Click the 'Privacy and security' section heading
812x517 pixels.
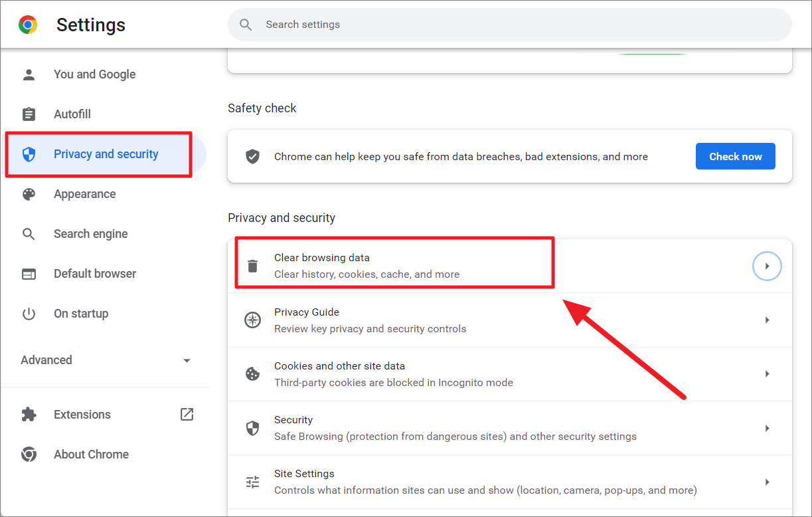282,218
